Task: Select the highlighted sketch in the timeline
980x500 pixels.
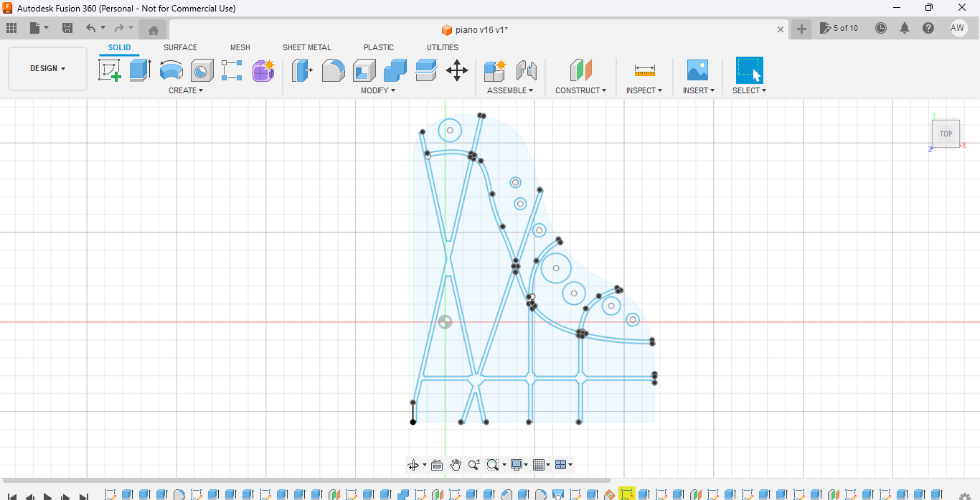Action: point(627,494)
